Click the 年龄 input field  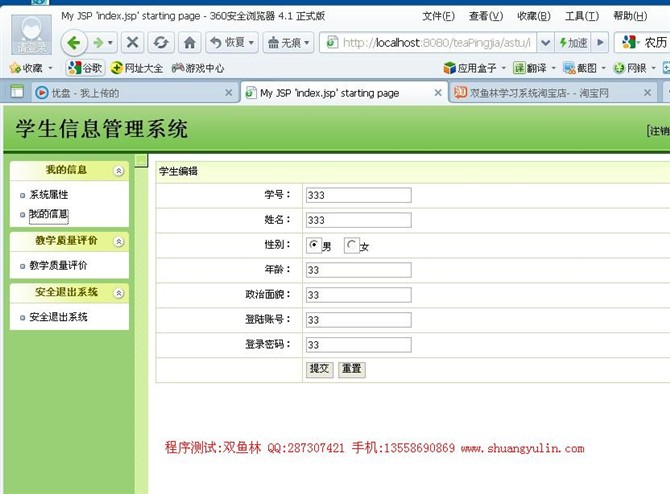pyautogui.click(x=359, y=270)
